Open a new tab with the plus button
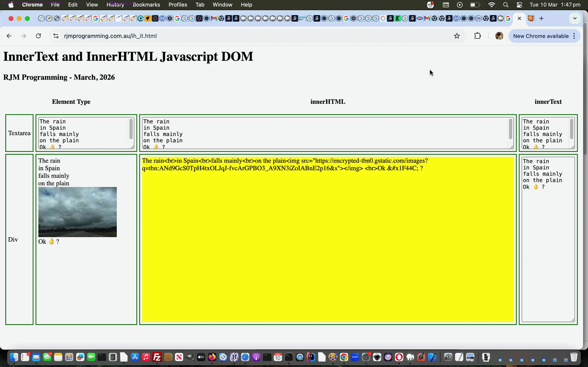 tap(541, 18)
